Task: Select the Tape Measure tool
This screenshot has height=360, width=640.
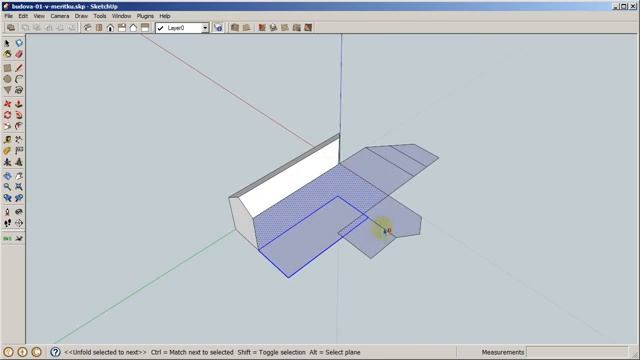Action: click(x=7, y=140)
